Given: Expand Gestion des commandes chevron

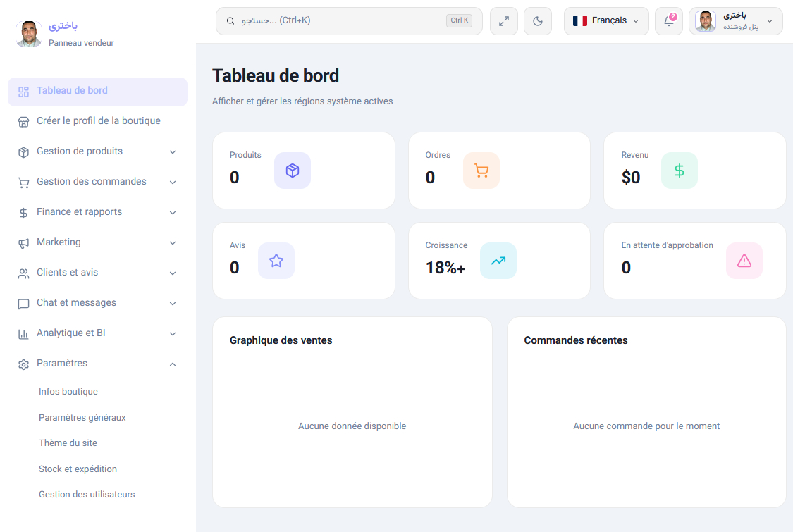Looking at the screenshot, I should pyautogui.click(x=173, y=182).
